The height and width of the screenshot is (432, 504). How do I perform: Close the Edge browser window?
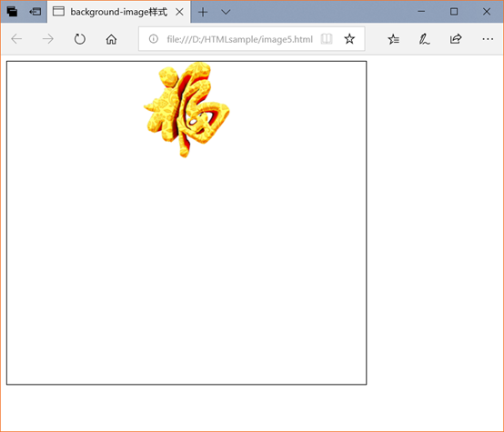pos(487,12)
